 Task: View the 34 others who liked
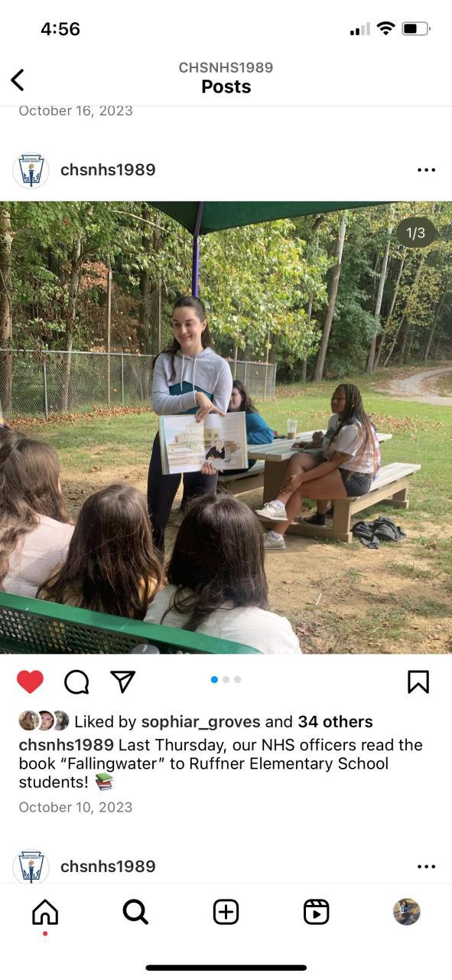tap(335, 721)
